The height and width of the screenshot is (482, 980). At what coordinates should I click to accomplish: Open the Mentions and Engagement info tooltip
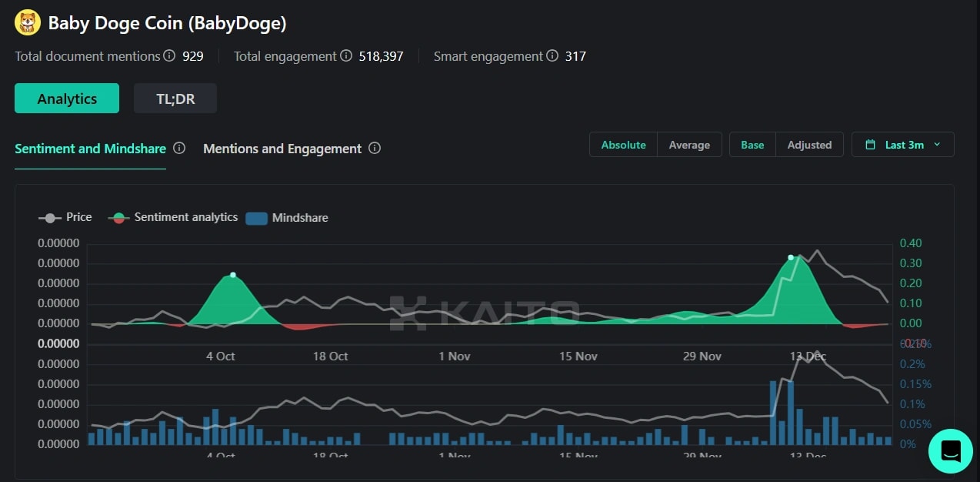[x=375, y=148]
